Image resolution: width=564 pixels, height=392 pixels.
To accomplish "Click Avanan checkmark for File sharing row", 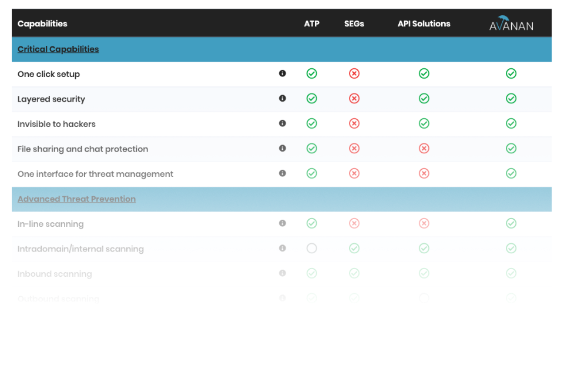I will click(511, 148).
